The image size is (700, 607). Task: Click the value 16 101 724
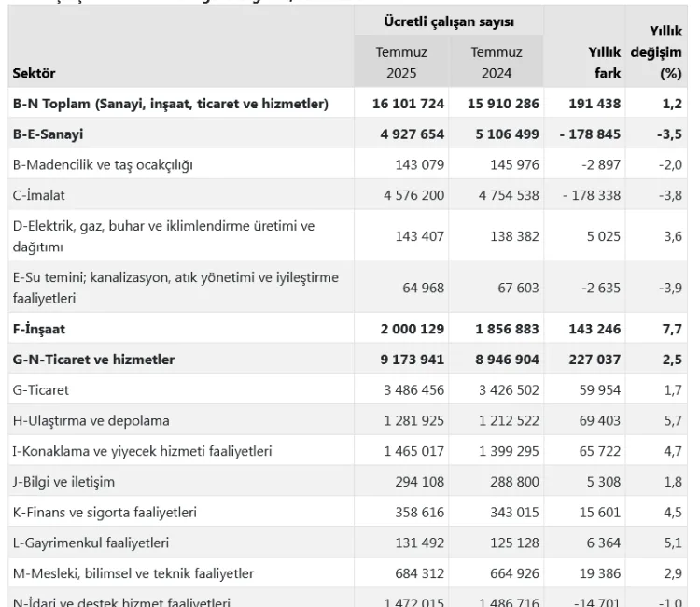(400, 104)
